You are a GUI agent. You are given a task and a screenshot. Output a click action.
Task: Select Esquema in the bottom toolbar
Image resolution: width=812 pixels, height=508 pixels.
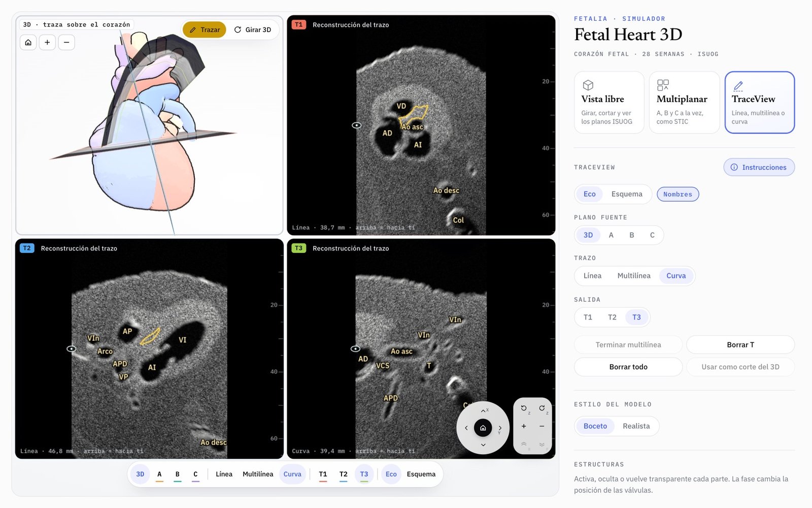click(421, 474)
